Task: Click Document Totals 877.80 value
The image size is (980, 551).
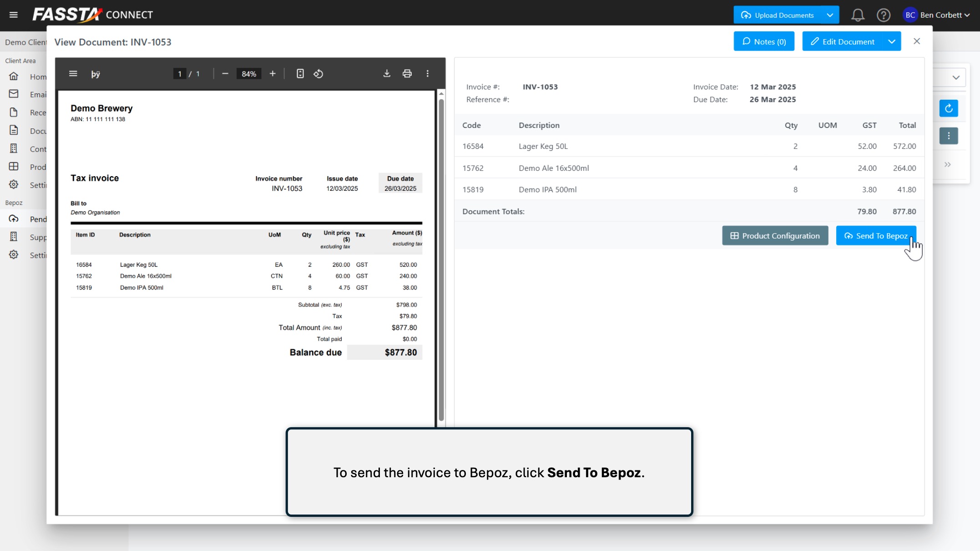Action: 904,211
